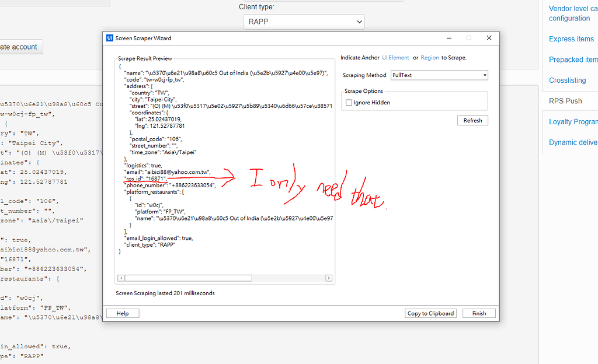This screenshot has height=364, width=598.
Task: Open the Crosslisting section
Action: (x=568, y=80)
